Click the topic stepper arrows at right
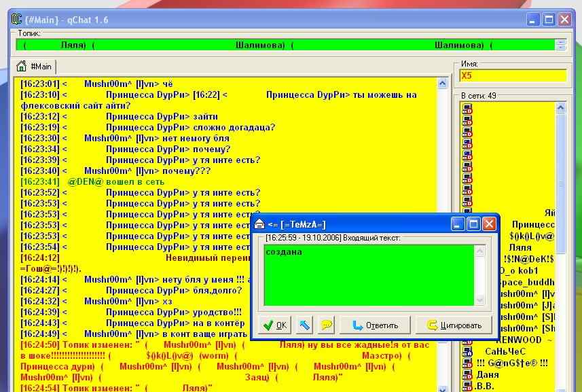This screenshot has height=392, width=582. [560, 46]
